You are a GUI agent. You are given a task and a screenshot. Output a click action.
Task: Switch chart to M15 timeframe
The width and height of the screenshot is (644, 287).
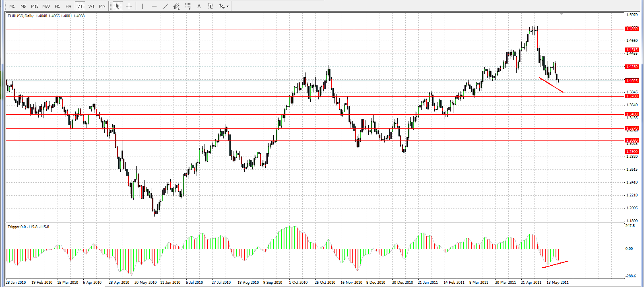click(35, 6)
